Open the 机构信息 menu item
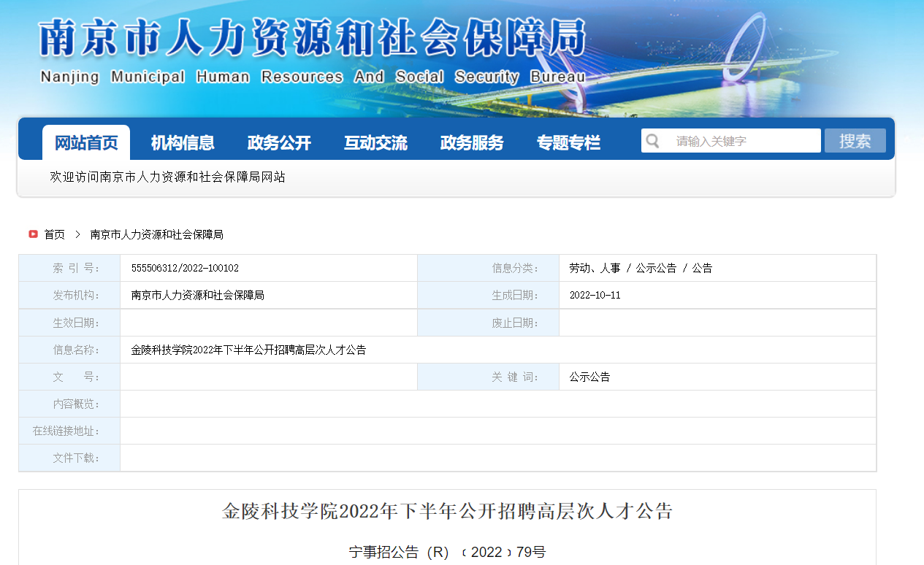924x565 pixels. tap(183, 143)
